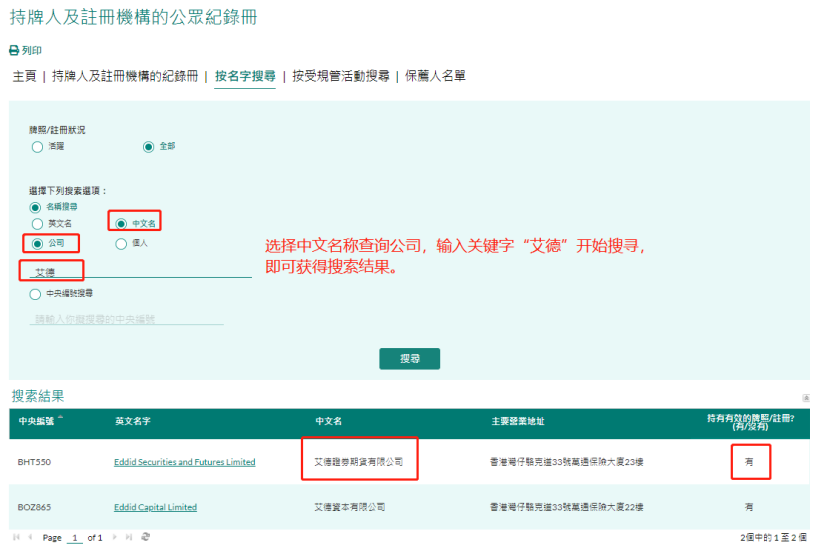Viewport: 820px width, 555px height.
Task: Switch to 按名字搜尋 tab
Action: point(245,76)
